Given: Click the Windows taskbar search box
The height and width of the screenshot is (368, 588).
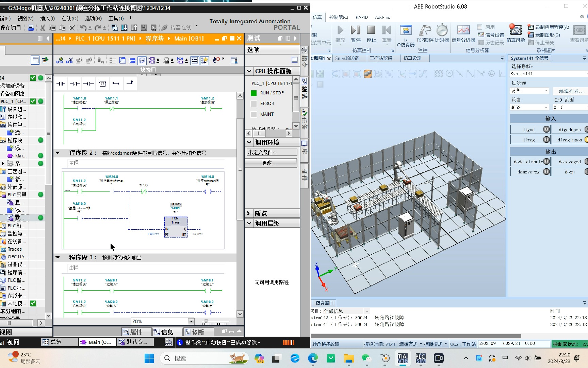Looking at the screenshot, I should 204,358.
